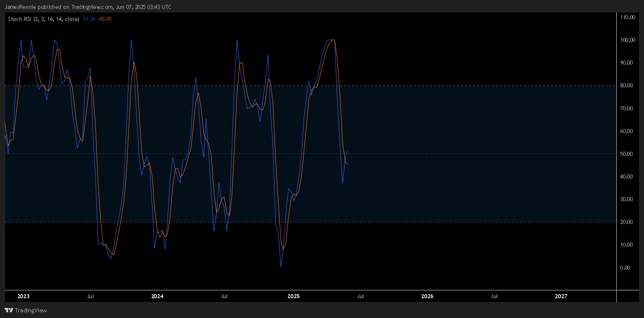Click the 2023 time axis label
644x318 pixels.
[x=23, y=296]
